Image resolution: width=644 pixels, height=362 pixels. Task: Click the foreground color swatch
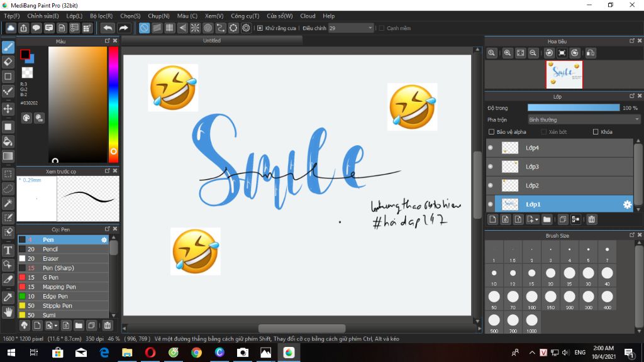click(25, 54)
